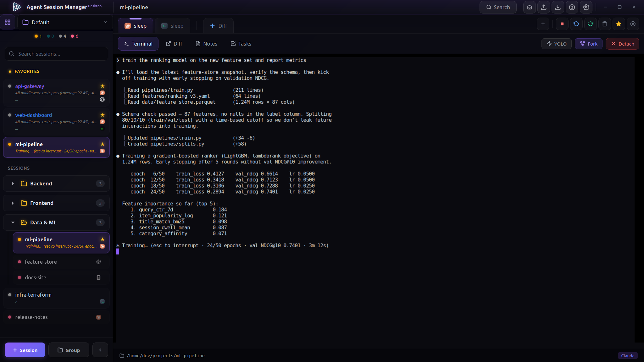Focus the Search sessions field
Viewport: 644px width, 362px height.
(56, 54)
